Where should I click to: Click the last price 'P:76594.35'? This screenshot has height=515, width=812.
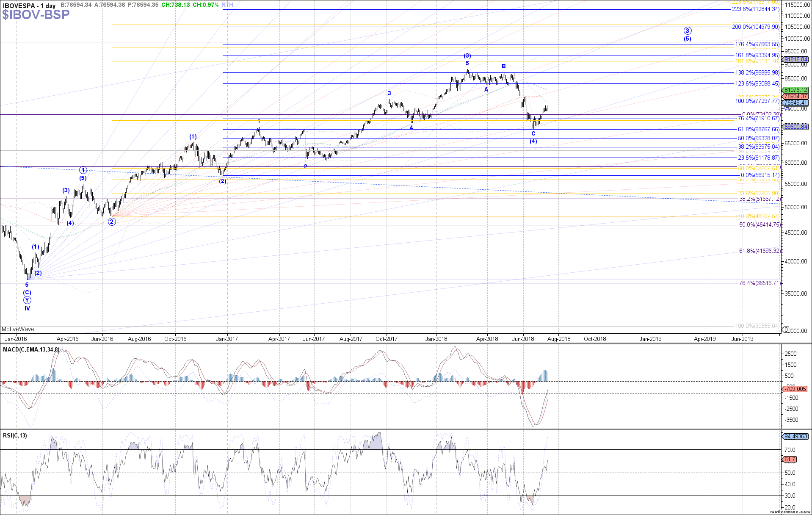click(x=143, y=5)
